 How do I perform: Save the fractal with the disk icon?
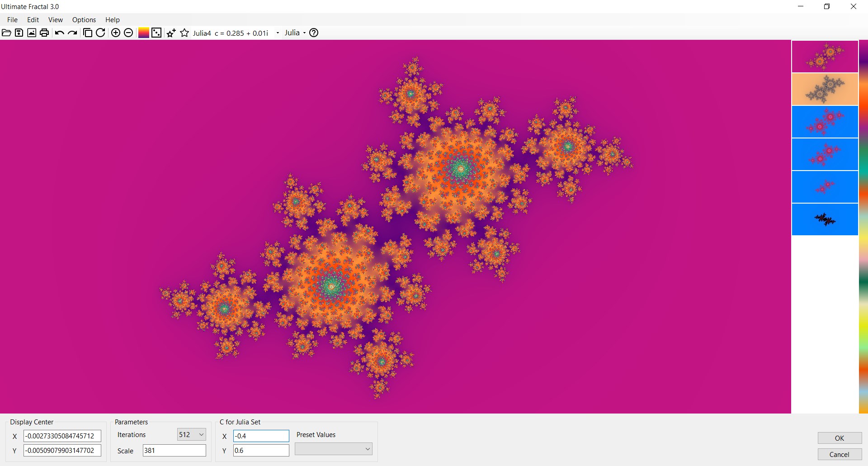coord(19,33)
